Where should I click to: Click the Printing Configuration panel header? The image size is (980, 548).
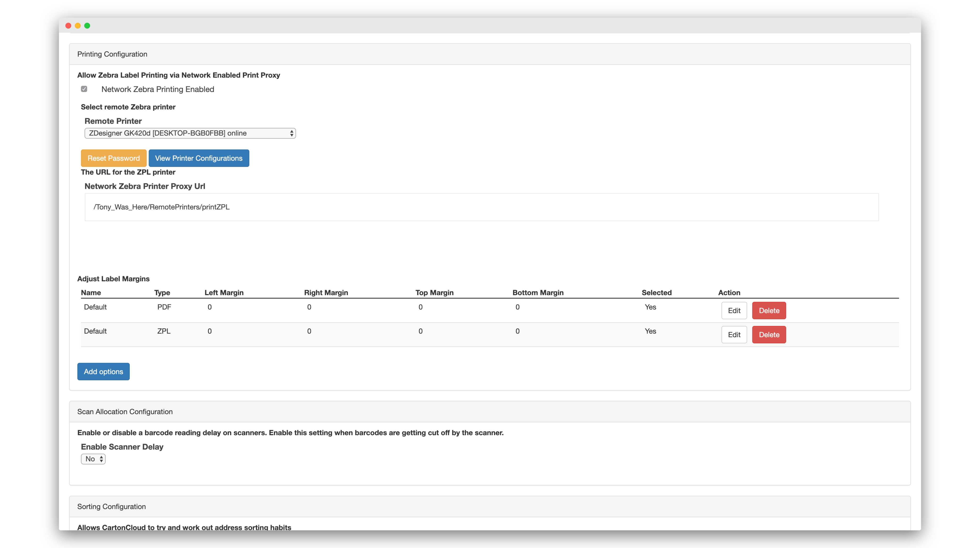click(x=112, y=54)
